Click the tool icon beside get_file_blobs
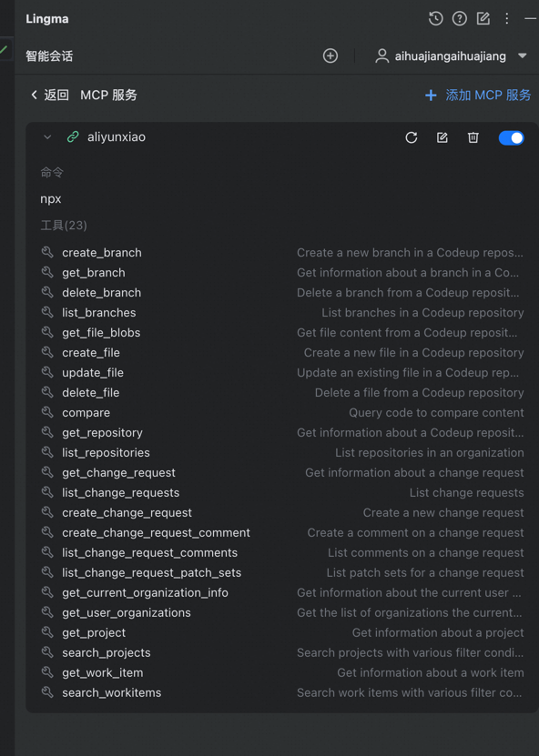The height and width of the screenshot is (756, 539). tap(47, 332)
